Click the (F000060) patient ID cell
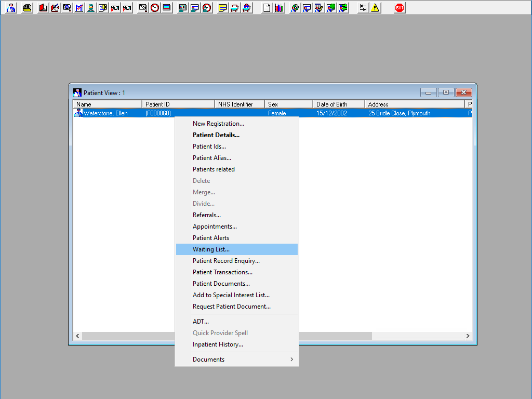 (158, 113)
